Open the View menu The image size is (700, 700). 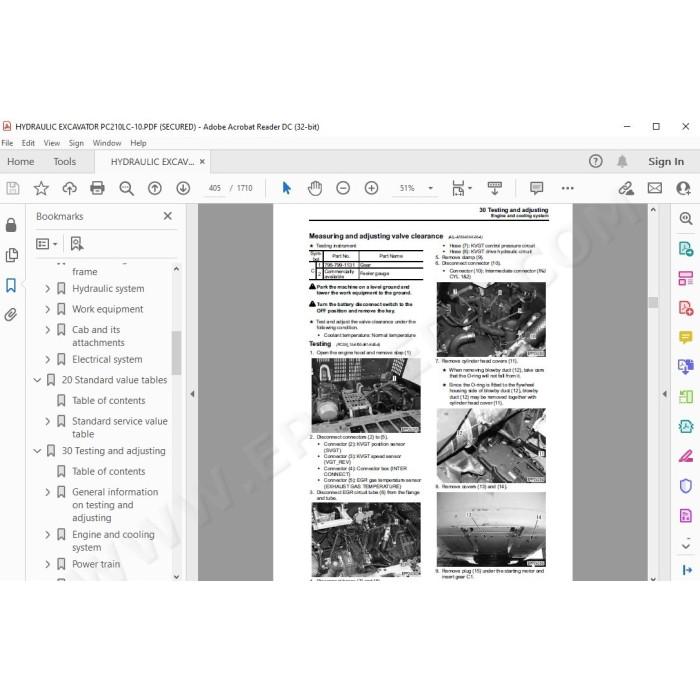pos(52,143)
